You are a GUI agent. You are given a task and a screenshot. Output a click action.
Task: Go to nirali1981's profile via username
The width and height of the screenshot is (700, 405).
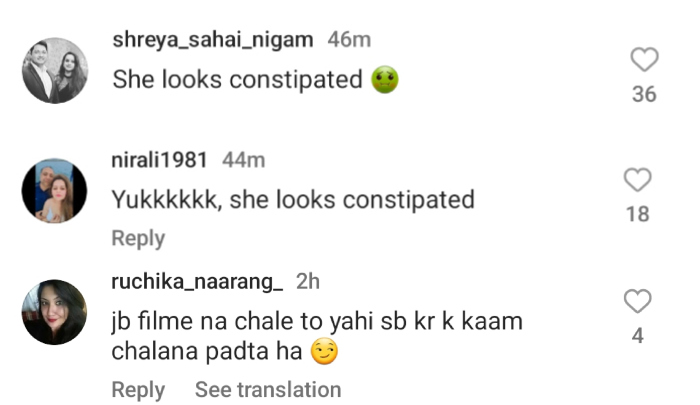tap(160, 160)
